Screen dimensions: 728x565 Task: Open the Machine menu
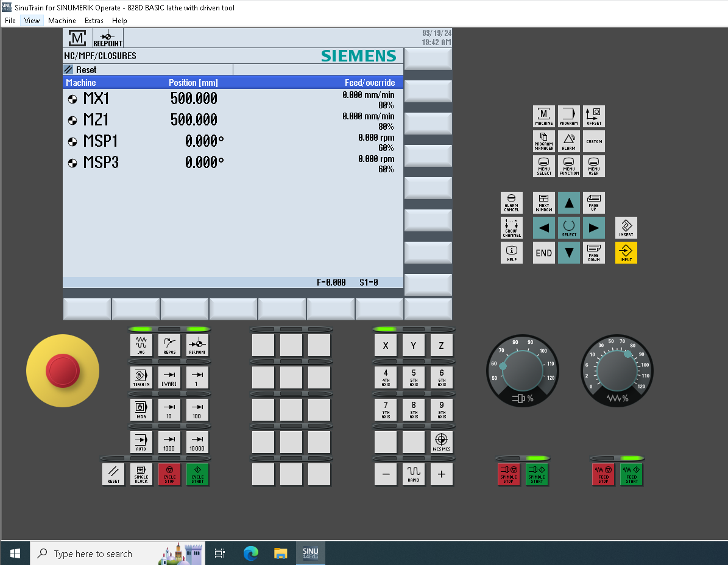coord(62,21)
